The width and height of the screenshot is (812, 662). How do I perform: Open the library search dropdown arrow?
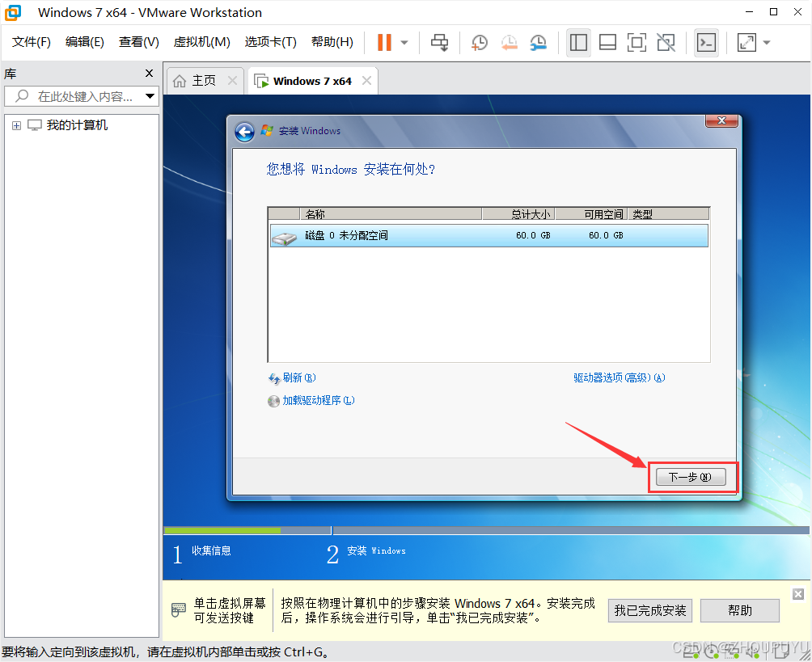150,96
